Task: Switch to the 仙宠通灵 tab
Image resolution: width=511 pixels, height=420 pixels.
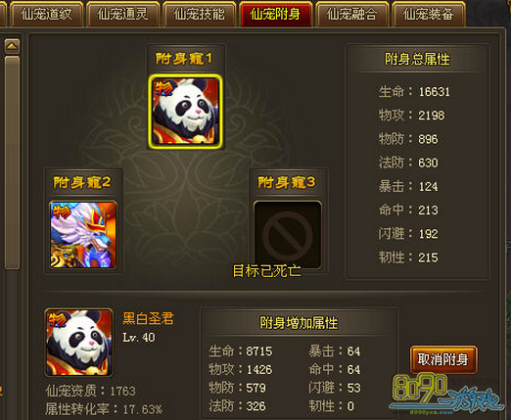Action: [122, 14]
